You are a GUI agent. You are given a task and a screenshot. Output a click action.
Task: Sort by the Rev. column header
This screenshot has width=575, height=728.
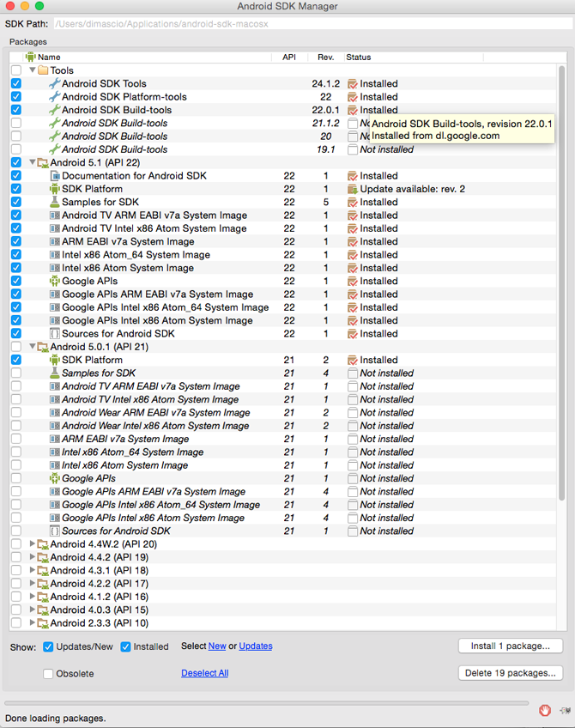326,58
